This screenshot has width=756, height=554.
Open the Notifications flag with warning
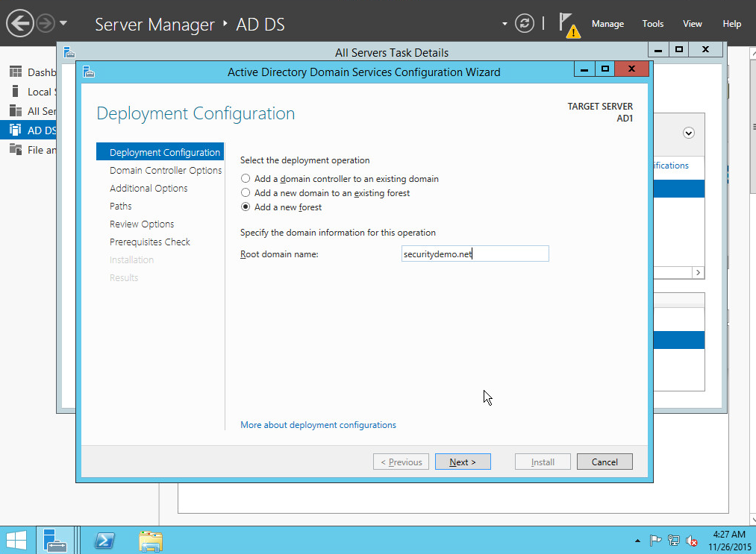pos(569,25)
